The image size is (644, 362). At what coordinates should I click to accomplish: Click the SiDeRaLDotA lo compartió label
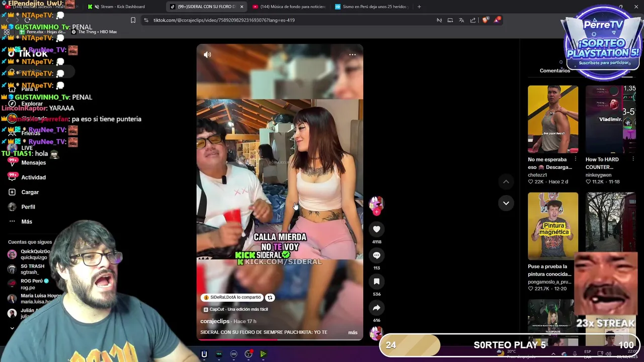coord(231,297)
